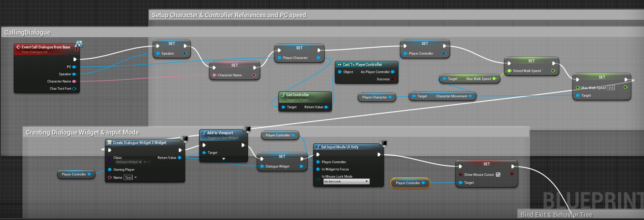Select the Setup Character & Controller References comment title
The width and height of the screenshot is (644, 220).
click(x=229, y=15)
